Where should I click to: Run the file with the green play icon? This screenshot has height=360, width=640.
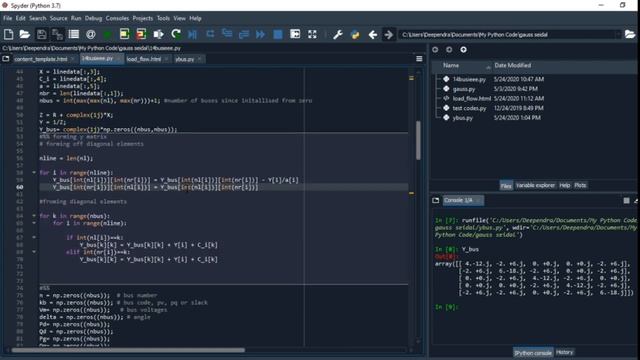tap(107, 35)
